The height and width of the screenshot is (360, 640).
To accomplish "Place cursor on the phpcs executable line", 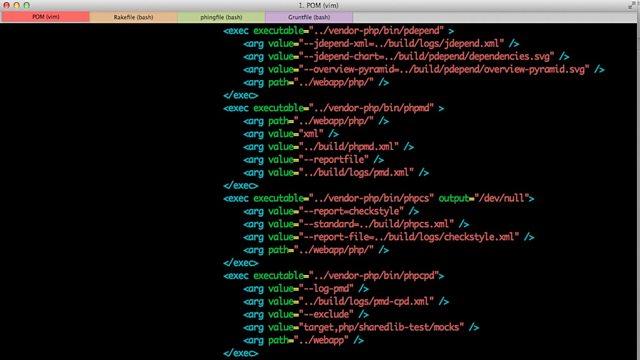I will (378, 198).
